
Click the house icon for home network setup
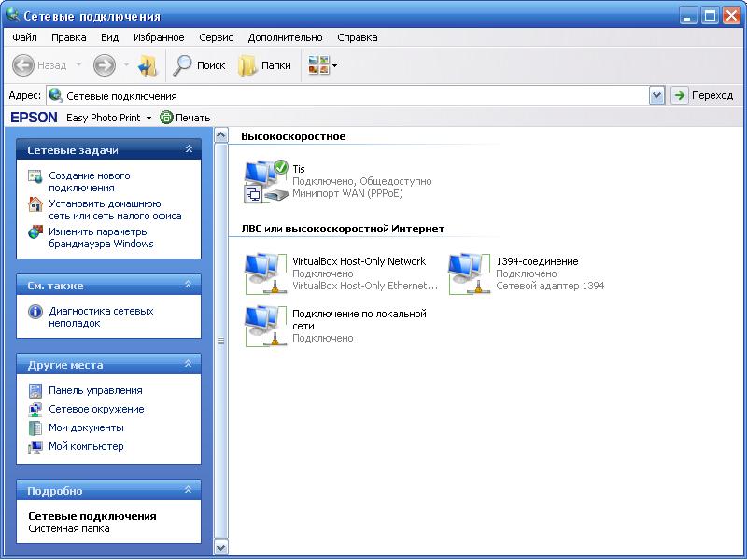pos(35,204)
